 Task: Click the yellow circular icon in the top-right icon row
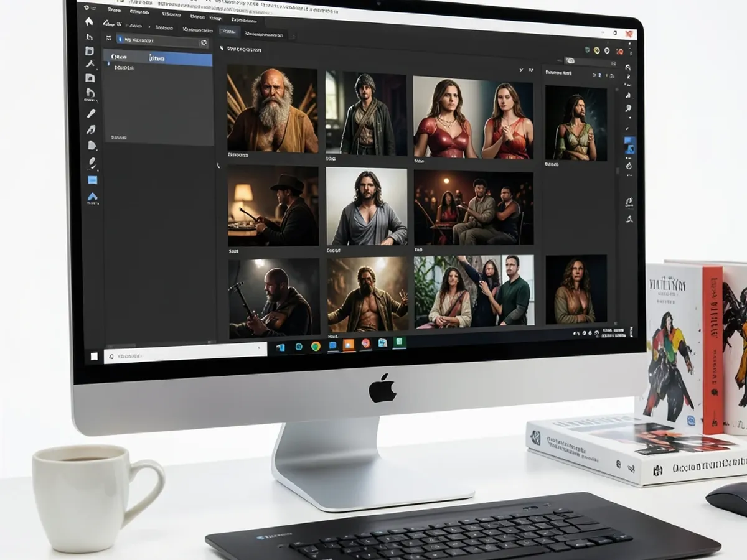tap(597, 50)
